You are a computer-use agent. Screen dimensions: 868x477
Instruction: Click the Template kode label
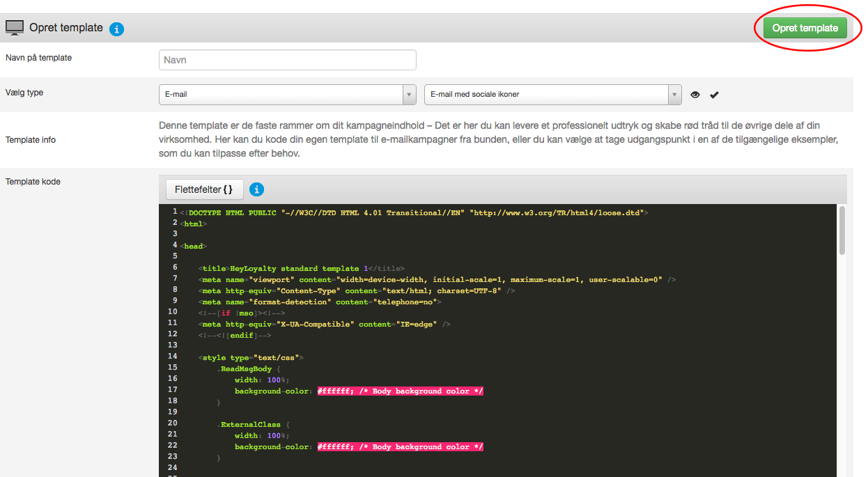(33, 182)
